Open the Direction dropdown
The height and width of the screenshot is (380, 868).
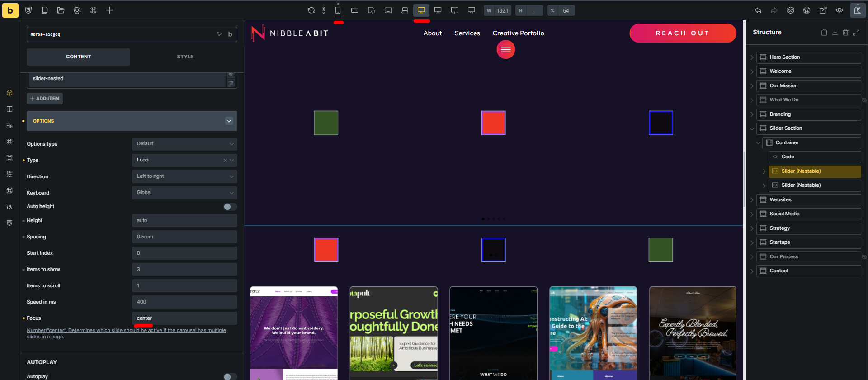click(x=184, y=176)
